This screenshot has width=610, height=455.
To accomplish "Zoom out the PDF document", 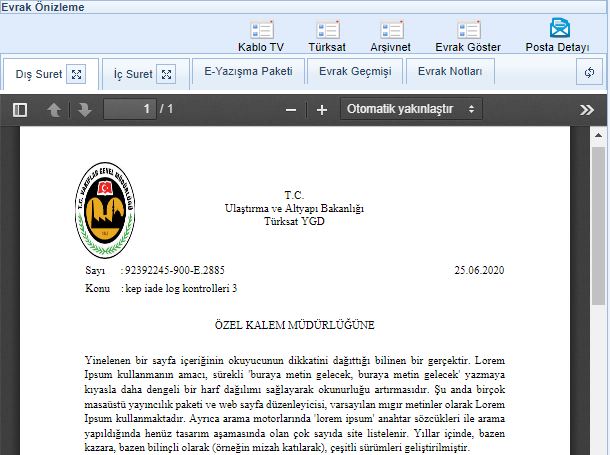I will (291, 109).
